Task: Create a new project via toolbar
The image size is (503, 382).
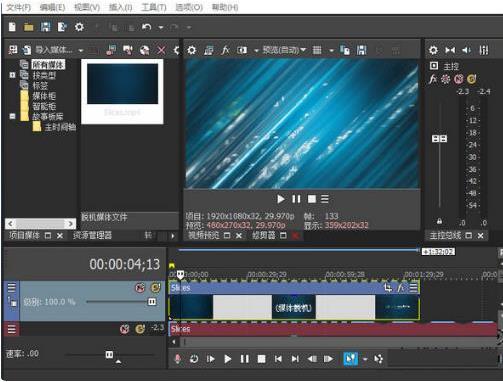Action: tap(12, 27)
